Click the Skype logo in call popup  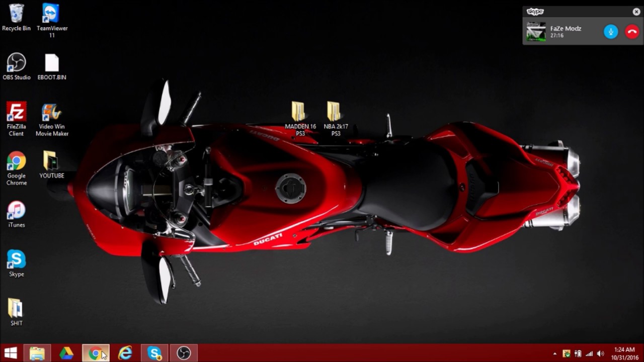(535, 12)
